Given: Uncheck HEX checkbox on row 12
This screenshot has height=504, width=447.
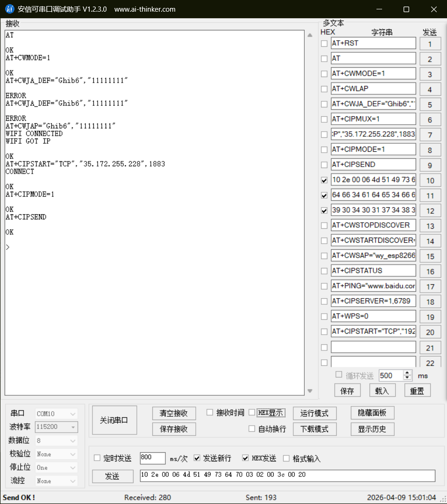Looking at the screenshot, I should (324, 210).
